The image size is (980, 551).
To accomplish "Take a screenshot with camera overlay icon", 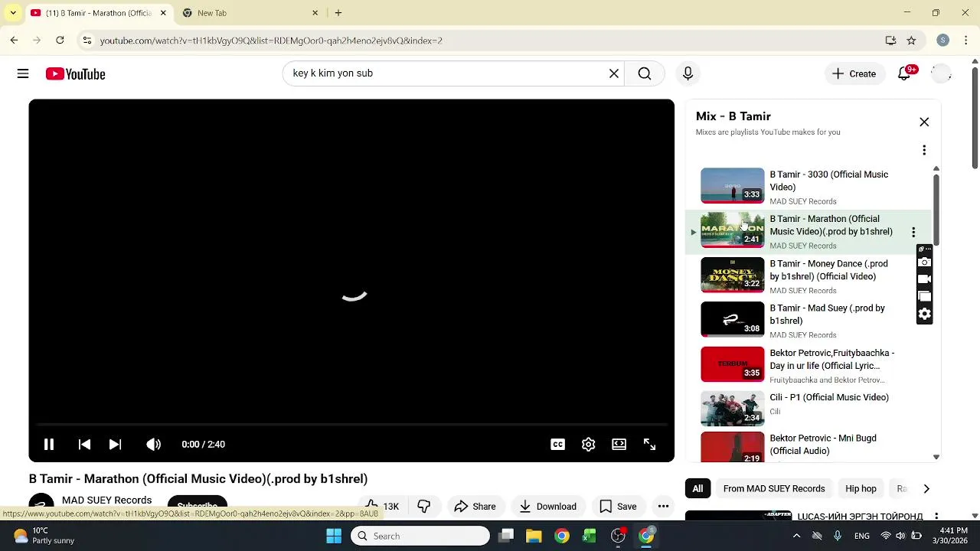I will point(924,262).
